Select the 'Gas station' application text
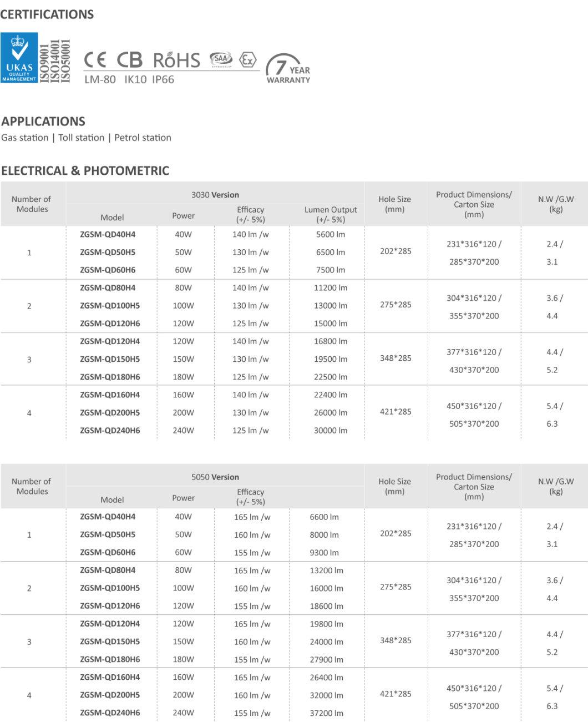Viewport: 588px width, 722px height. 25,138
